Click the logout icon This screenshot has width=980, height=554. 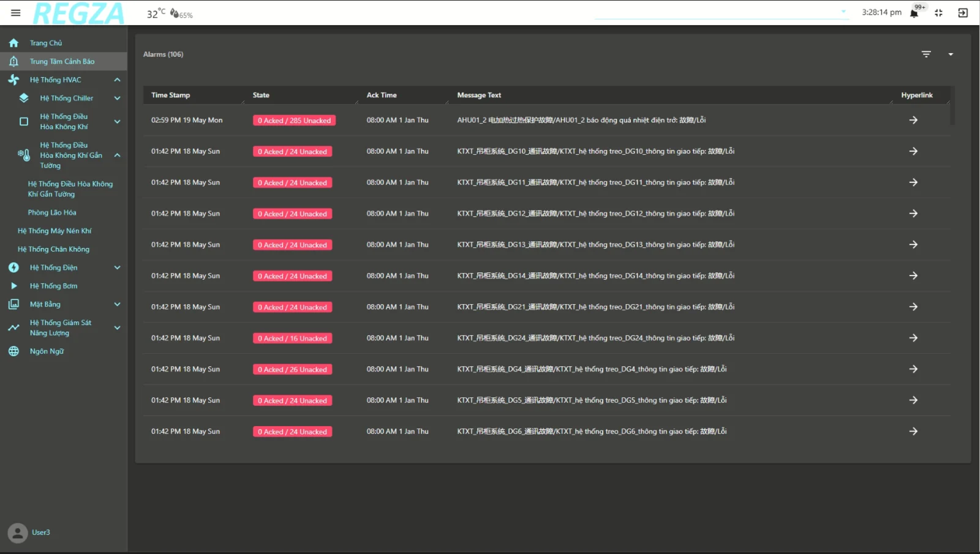click(x=963, y=13)
